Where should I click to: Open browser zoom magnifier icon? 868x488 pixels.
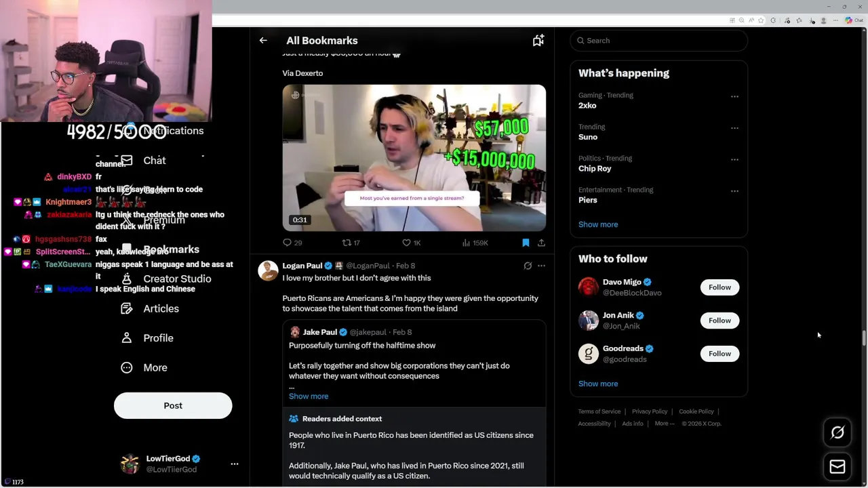[741, 20]
